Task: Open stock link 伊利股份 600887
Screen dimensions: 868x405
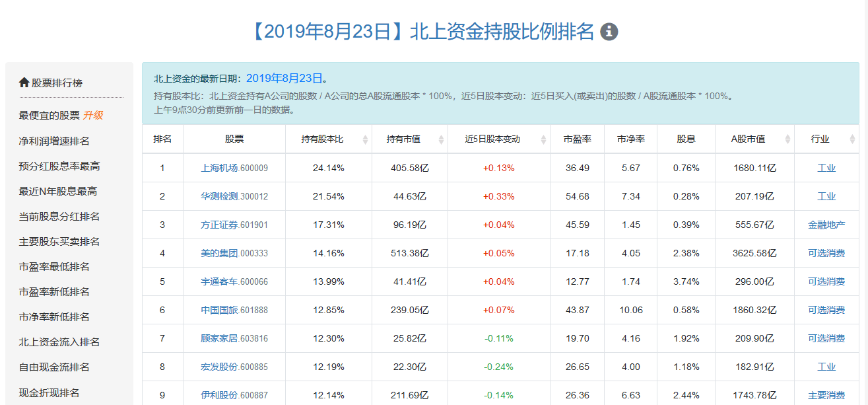Action: coord(234,395)
